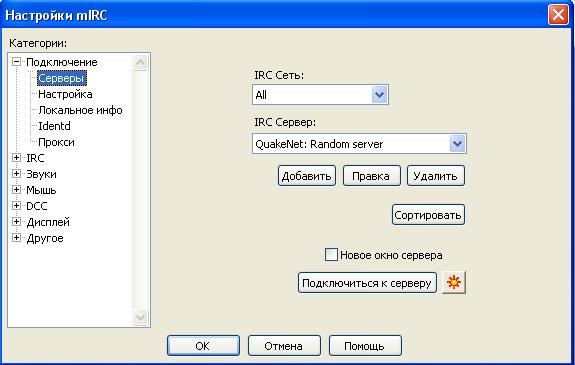Open the IRC Сервер dropdown arrow
575x365 pixels.
(x=457, y=144)
